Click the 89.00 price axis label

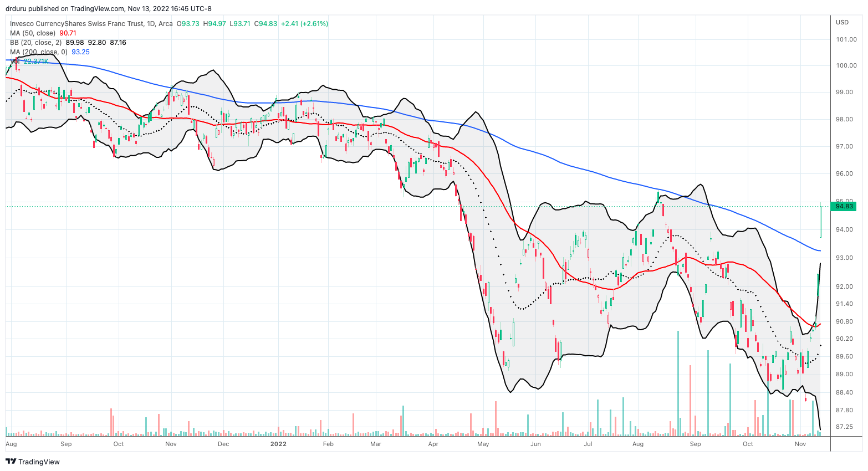point(844,374)
